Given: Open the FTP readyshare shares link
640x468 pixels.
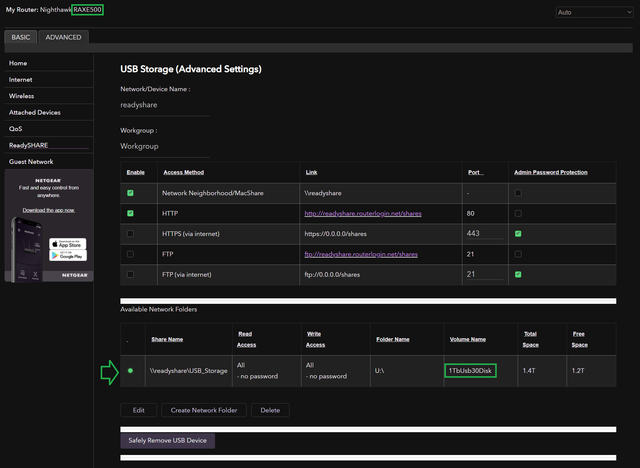Looking at the screenshot, I should [361, 254].
